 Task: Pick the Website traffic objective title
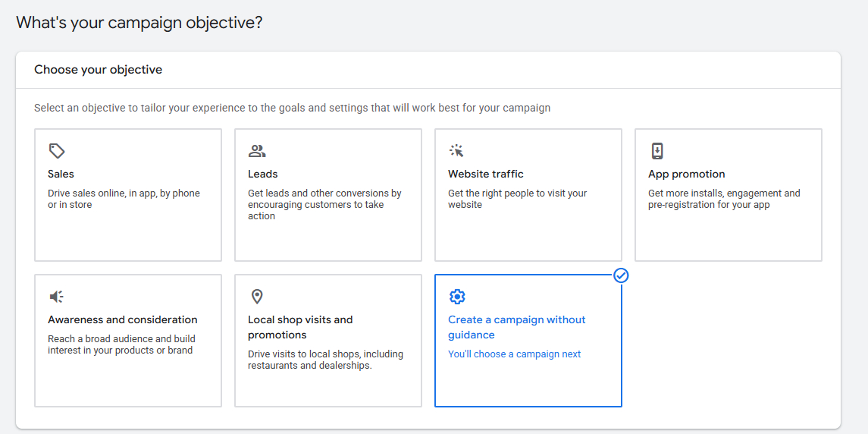pyautogui.click(x=486, y=174)
